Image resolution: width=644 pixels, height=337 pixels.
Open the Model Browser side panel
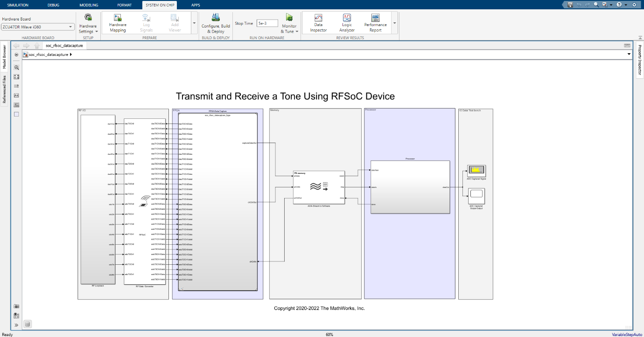[x=4, y=57]
